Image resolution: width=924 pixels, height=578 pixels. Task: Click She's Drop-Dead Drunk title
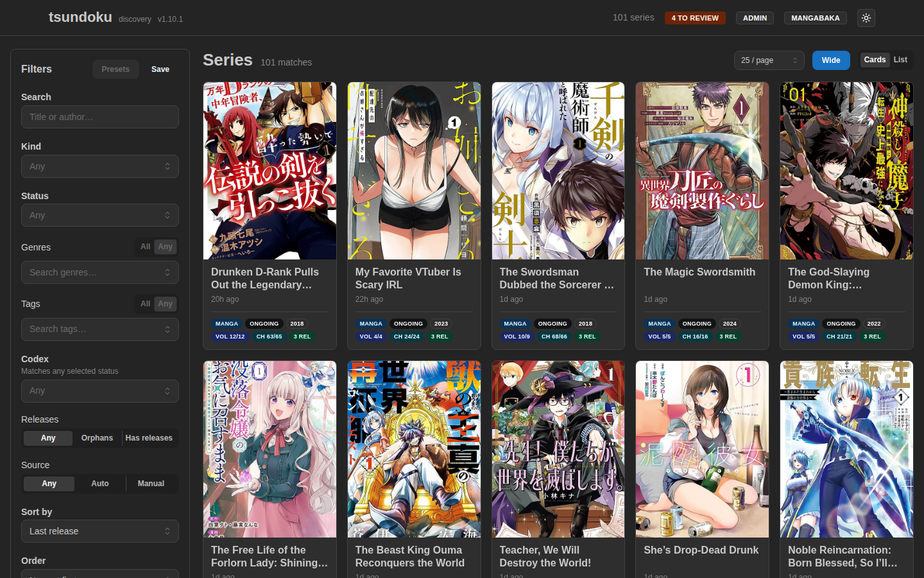701,550
